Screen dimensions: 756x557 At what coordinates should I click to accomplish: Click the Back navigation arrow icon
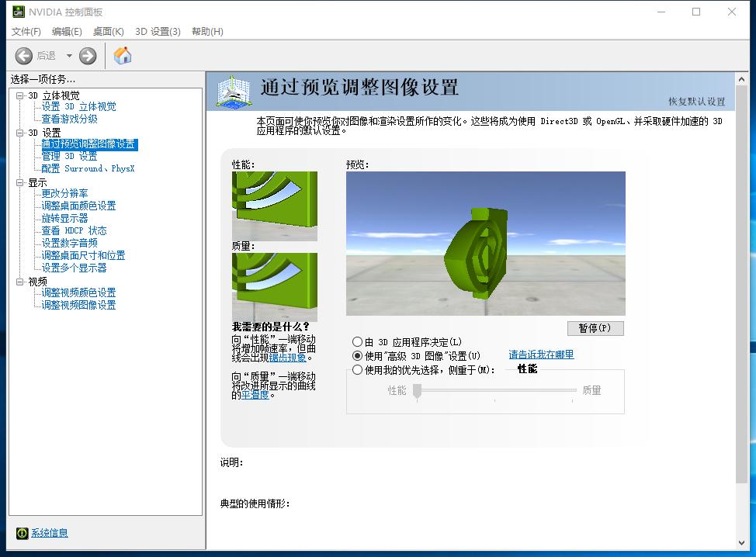pyautogui.click(x=23, y=55)
